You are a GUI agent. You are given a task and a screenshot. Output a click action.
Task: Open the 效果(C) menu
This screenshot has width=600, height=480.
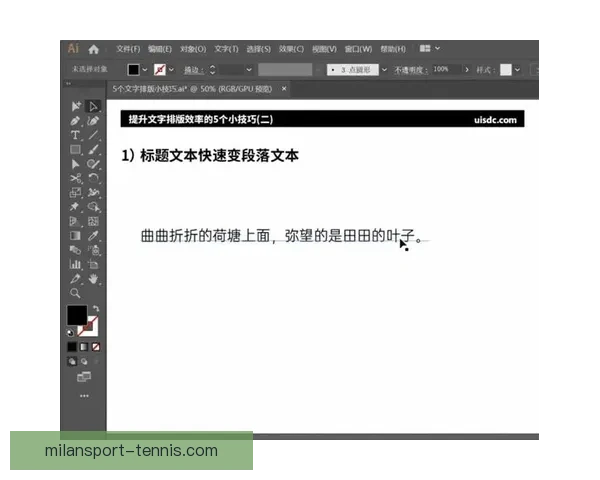291,49
